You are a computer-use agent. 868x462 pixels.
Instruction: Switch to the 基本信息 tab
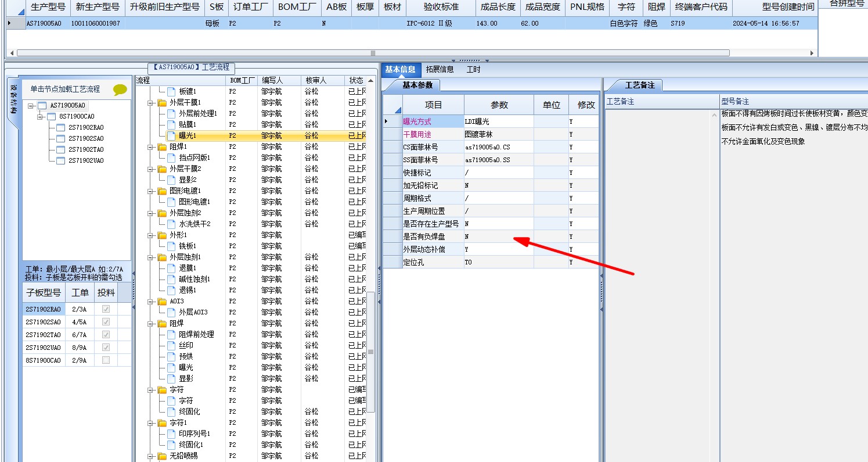tap(400, 70)
